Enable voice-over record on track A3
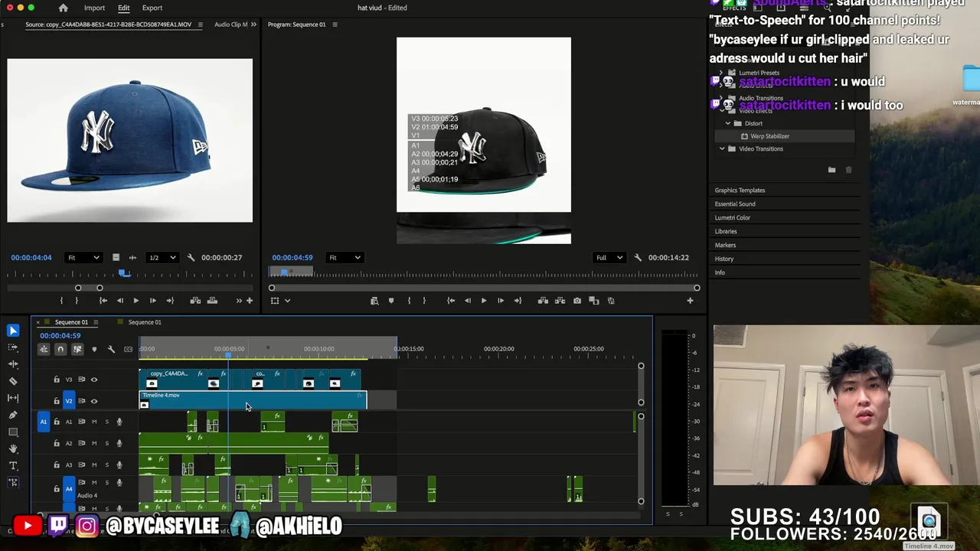The height and width of the screenshot is (551, 980). (119, 465)
